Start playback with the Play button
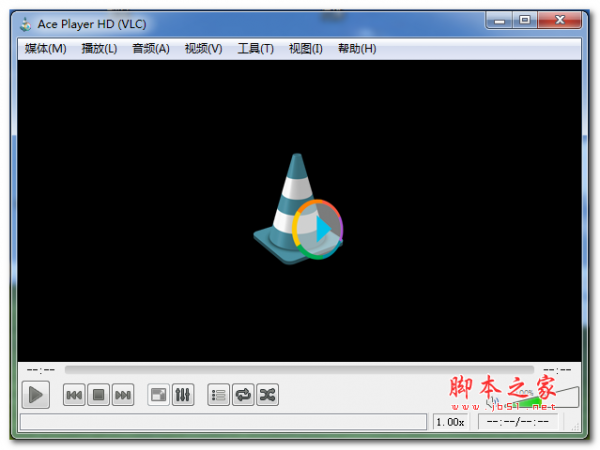 click(x=36, y=395)
